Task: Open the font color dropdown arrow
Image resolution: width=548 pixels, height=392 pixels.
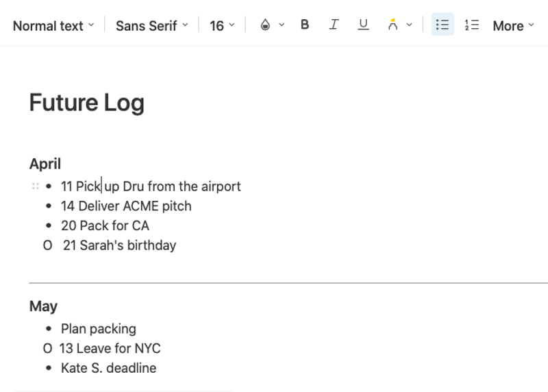Action: pos(282,25)
